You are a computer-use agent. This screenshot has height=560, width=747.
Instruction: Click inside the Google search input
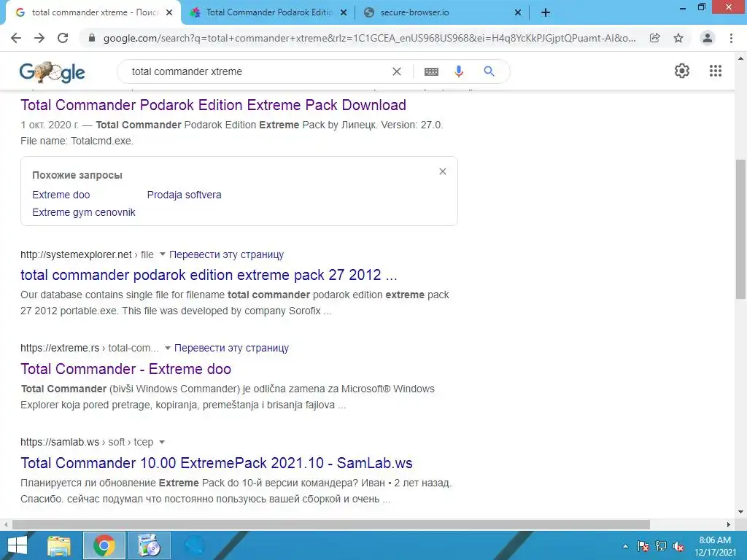(x=258, y=71)
